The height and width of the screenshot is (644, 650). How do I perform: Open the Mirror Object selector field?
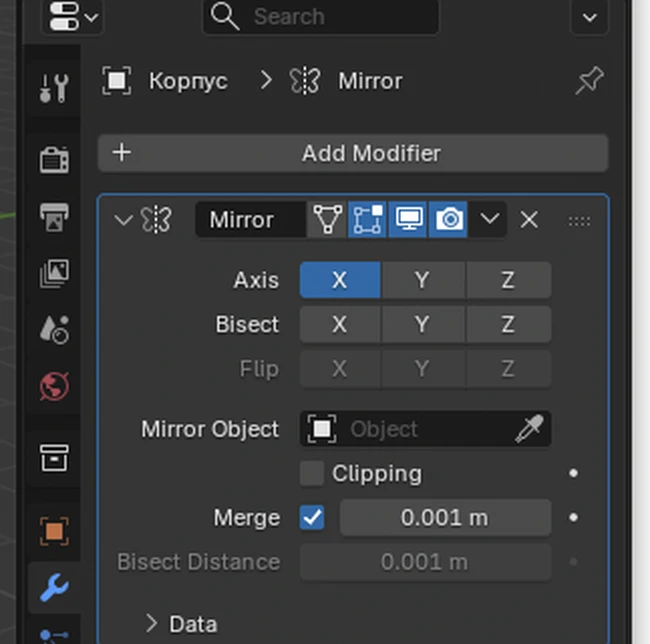point(425,429)
